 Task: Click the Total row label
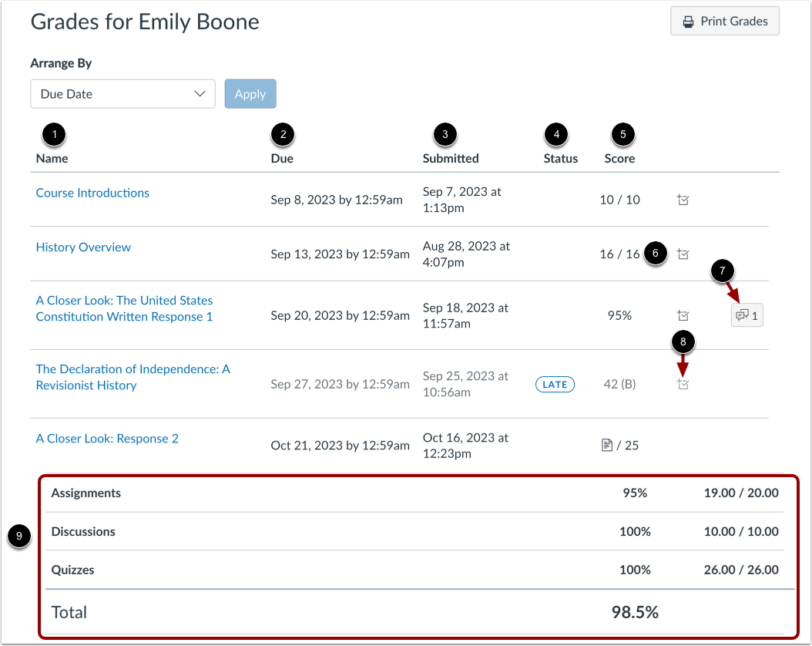pos(69,612)
